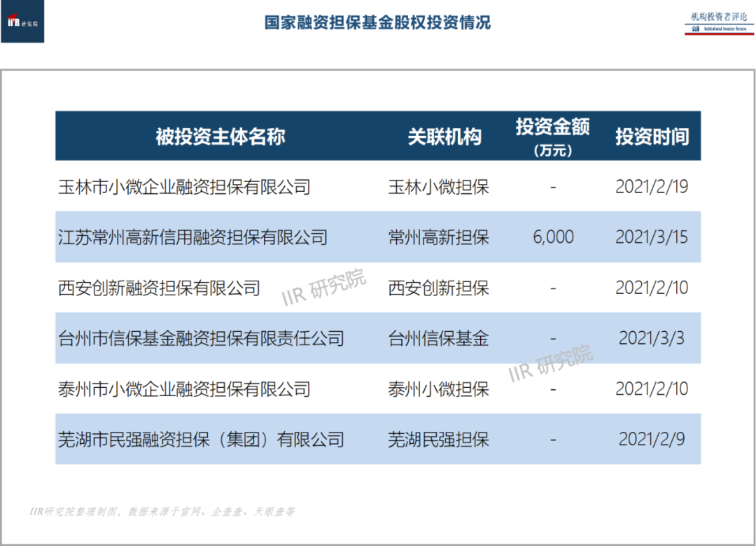The image size is (756, 546).
Task: Click the 投资时间 column header
Action: (x=652, y=137)
